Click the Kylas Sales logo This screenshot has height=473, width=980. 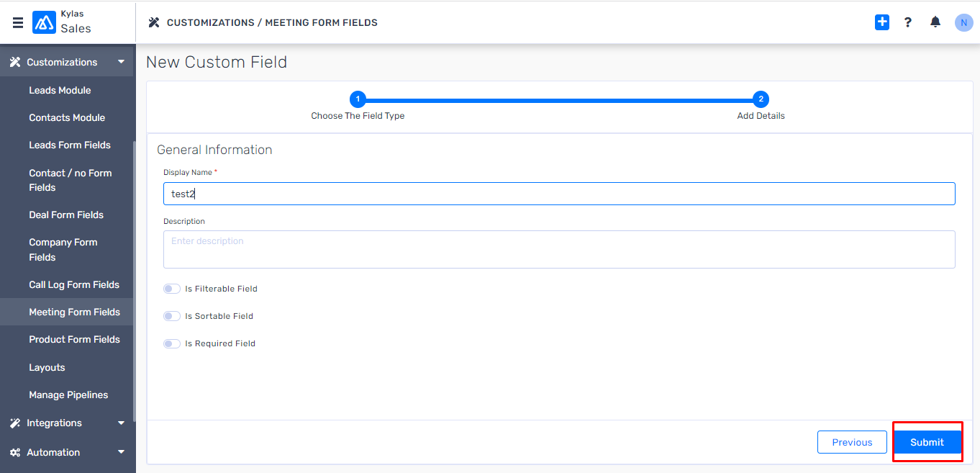click(x=44, y=22)
